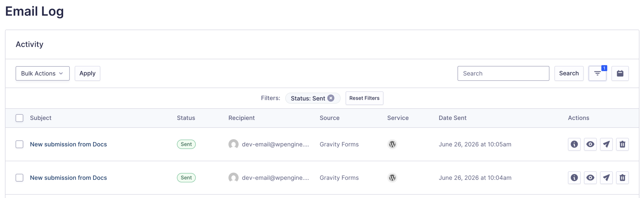Click the Reset Filters button
644x198 pixels.
364,98
